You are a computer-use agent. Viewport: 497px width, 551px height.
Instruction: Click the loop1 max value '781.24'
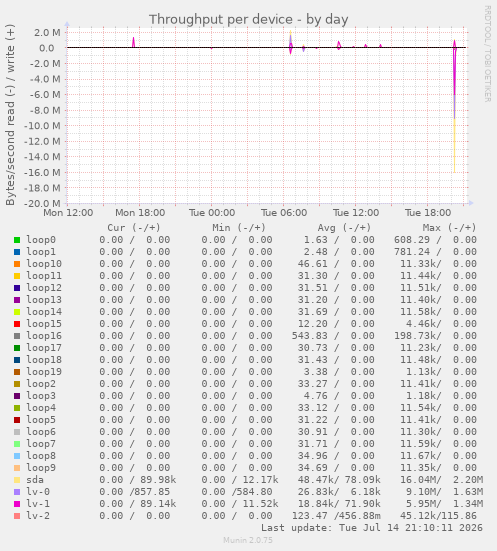coord(412,252)
